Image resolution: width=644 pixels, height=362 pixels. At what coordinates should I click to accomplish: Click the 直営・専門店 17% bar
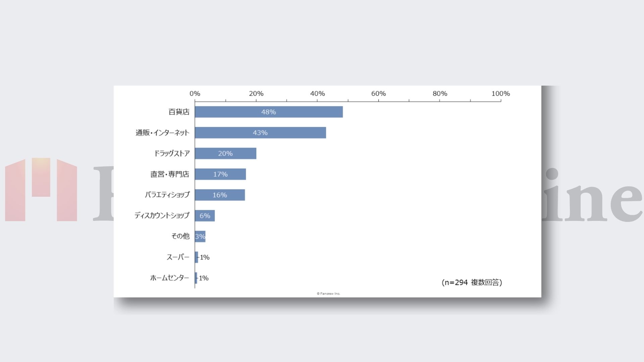pyautogui.click(x=220, y=174)
